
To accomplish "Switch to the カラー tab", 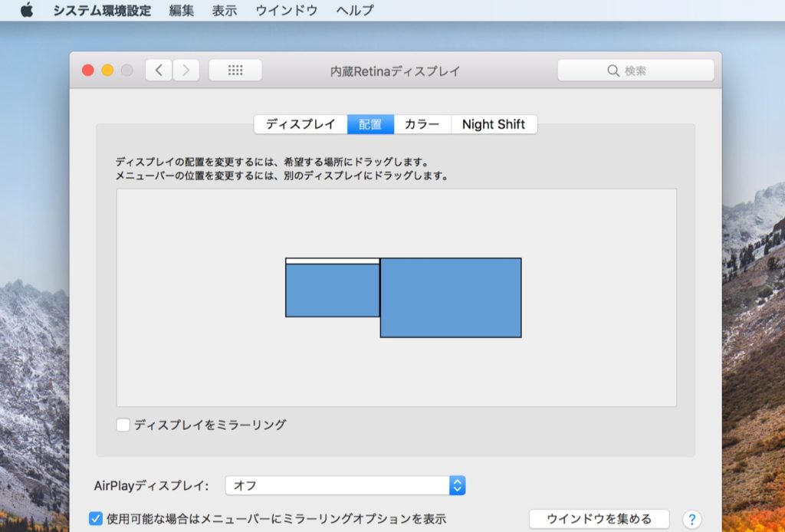I will pos(422,124).
